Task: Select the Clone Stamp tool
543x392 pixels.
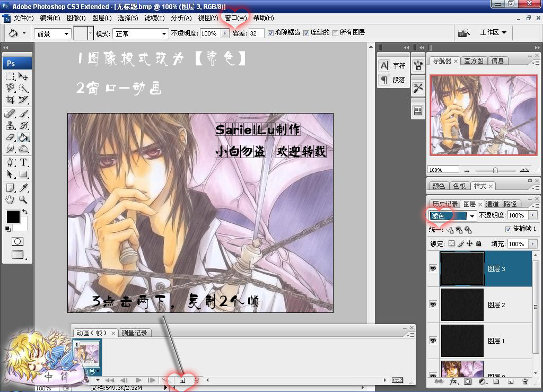Action: [x=10, y=125]
